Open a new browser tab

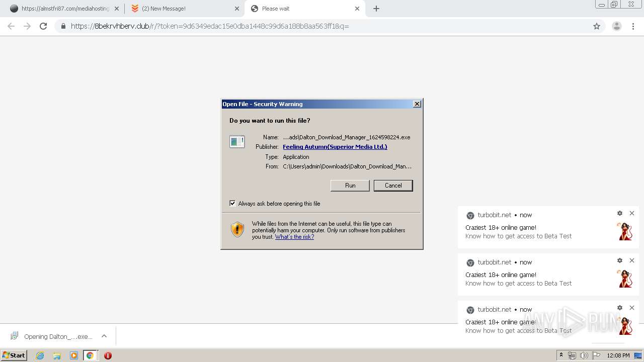pos(376,9)
